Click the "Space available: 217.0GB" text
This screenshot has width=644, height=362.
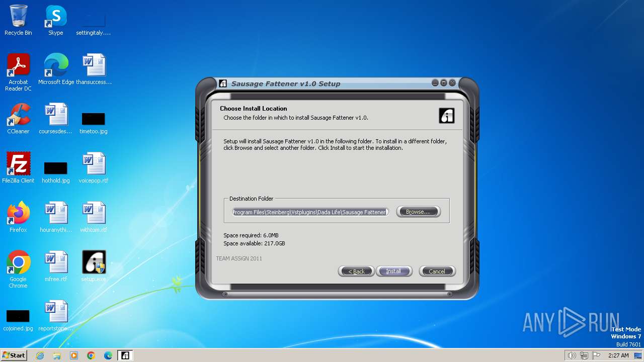pos(254,243)
